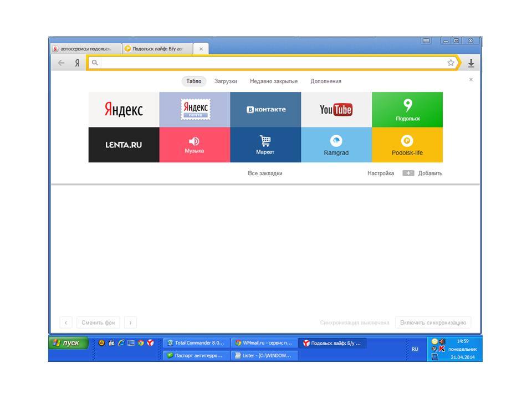Open the Windows пуск start menu
Image resolution: width=532 pixels, height=399 pixels.
69,343
